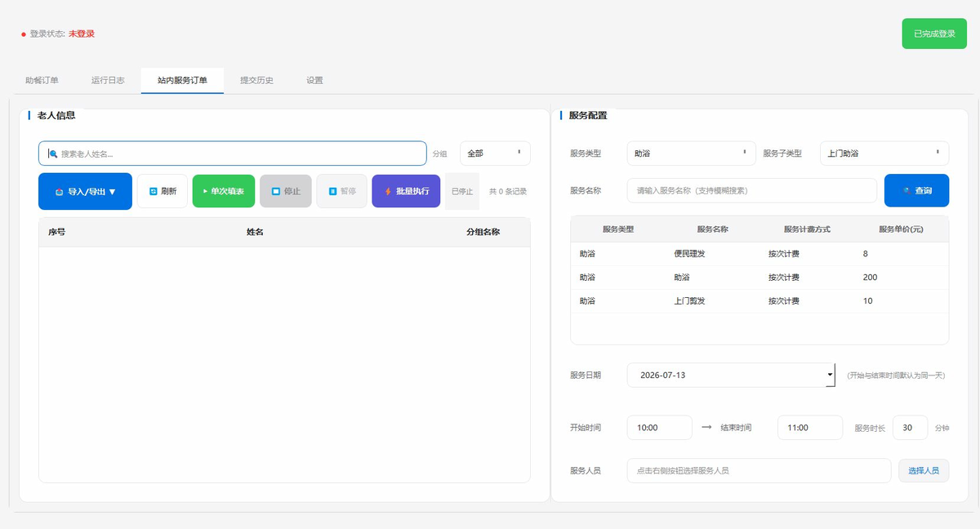
Task: Open the 服务类型 助浴 dropdown
Action: tap(690, 153)
